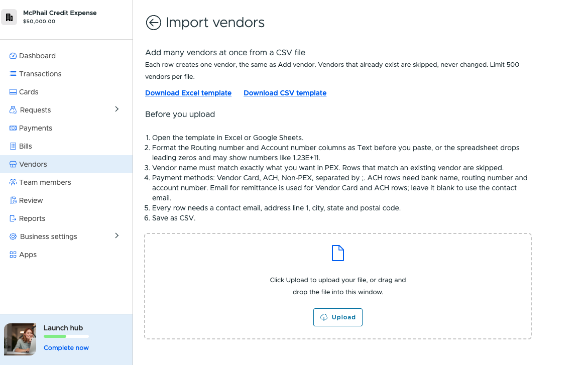Screen dimensions: 588x365
Task: Click the Business settings gear icon
Action: point(13,236)
